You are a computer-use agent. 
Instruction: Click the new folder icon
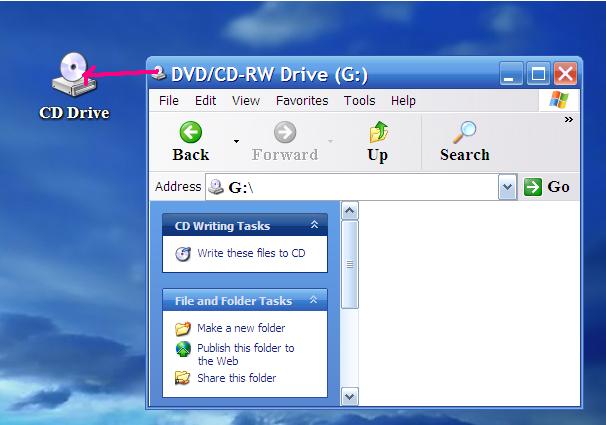coord(183,328)
